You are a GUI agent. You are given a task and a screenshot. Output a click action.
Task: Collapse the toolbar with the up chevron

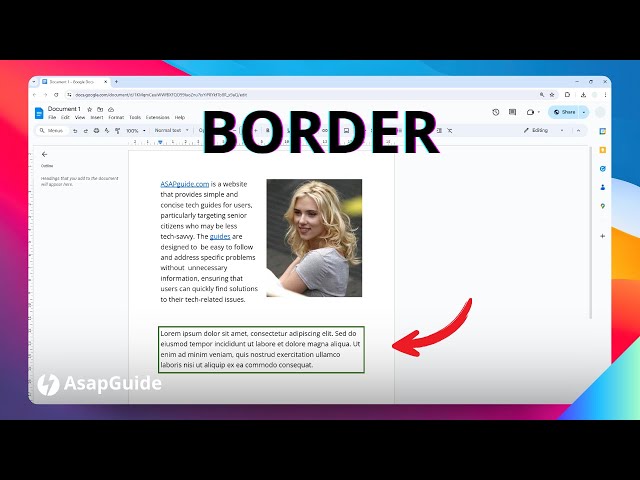[x=578, y=131]
